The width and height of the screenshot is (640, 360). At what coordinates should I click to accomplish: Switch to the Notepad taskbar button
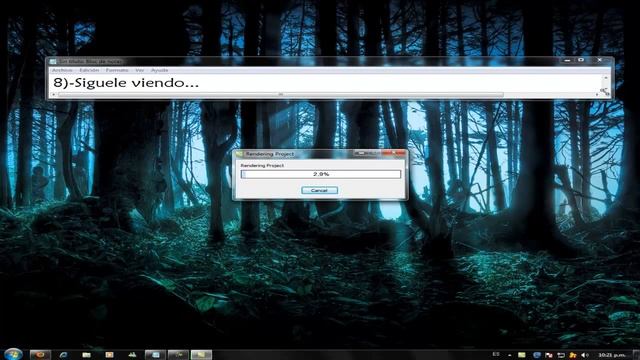pos(155,355)
